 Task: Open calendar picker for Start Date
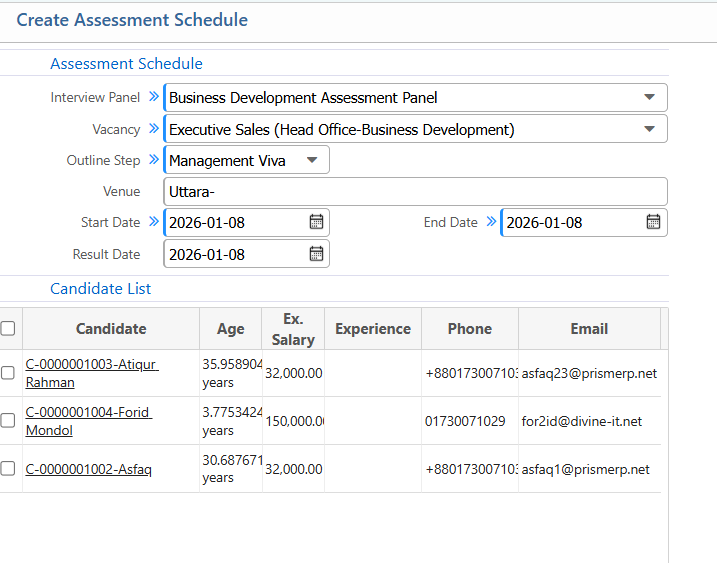point(316,222)
